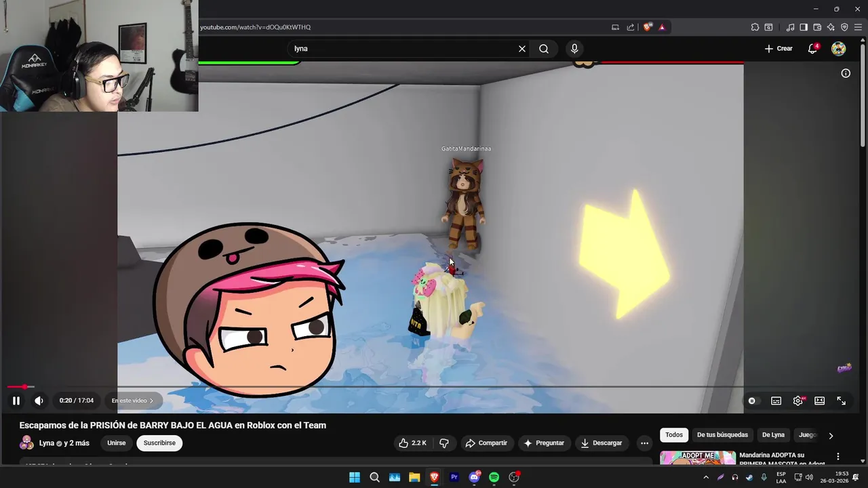Screen dimensions: 868x488
Task: Open the Brave Rewards triangle icon
Action: (662, 27)
